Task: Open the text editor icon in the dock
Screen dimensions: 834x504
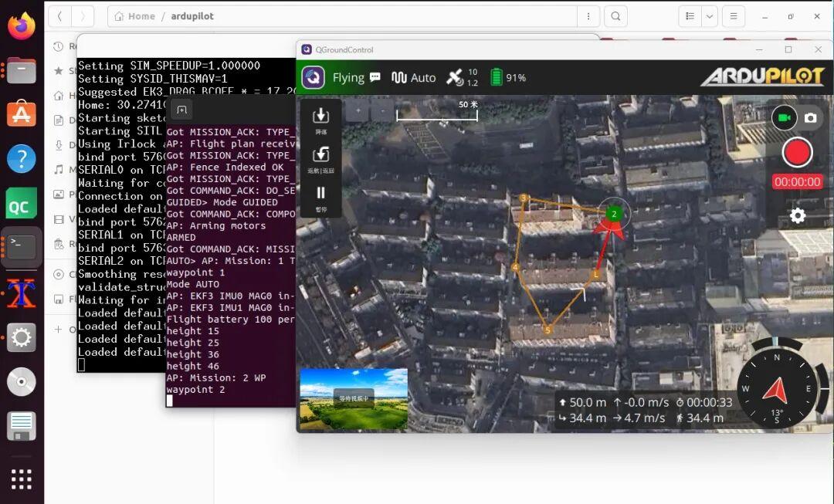Action: (x=22, y=426)
